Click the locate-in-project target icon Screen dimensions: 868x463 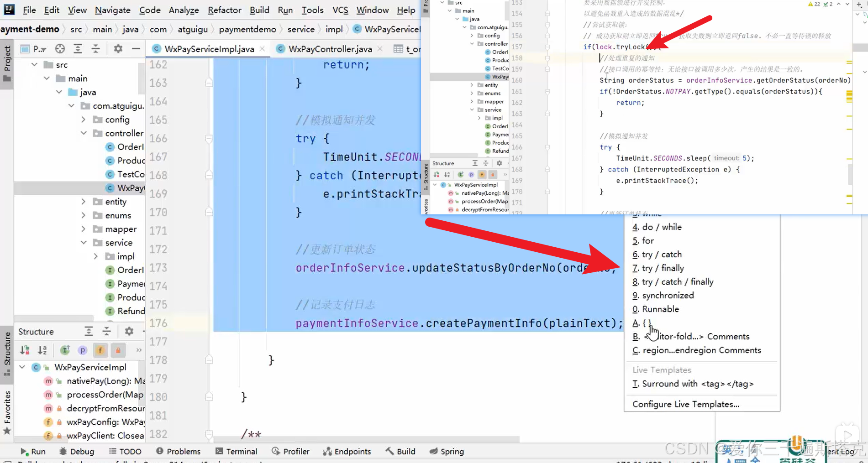click(60, 48)
